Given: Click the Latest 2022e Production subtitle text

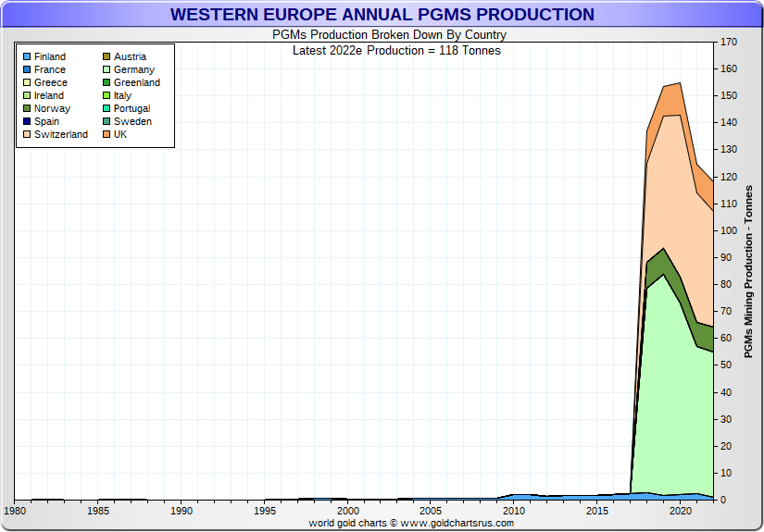Looking at the screenshot, I should 396,50.
